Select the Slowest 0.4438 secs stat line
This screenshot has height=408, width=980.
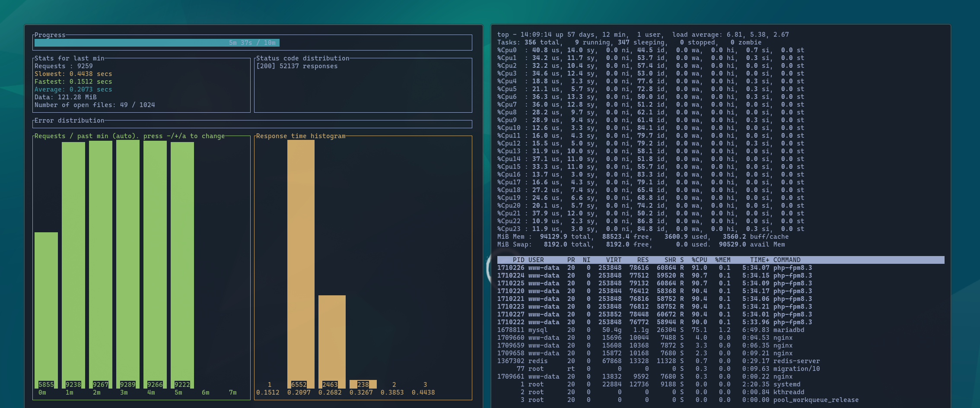[73, 74]
